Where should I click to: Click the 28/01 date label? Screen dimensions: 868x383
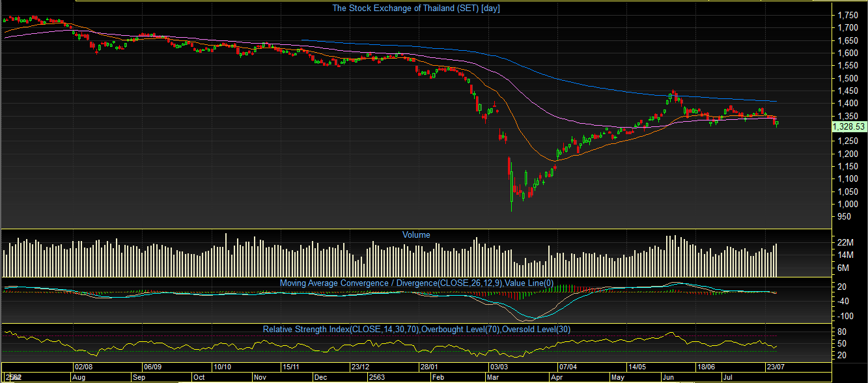pos(429,367)
